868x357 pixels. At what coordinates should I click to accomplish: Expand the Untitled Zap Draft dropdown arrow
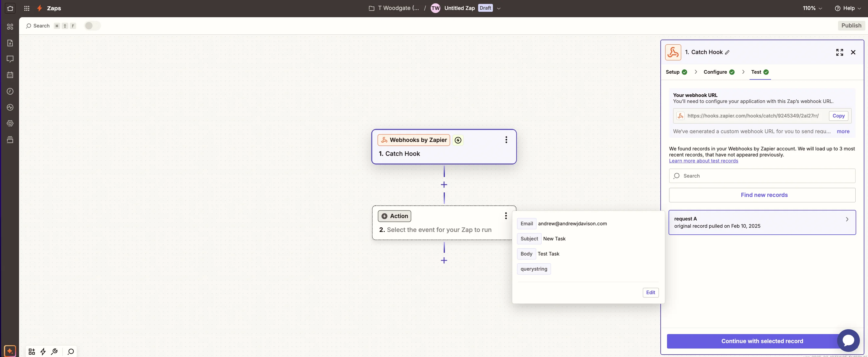pyautogui.click(x=499, y=8)
